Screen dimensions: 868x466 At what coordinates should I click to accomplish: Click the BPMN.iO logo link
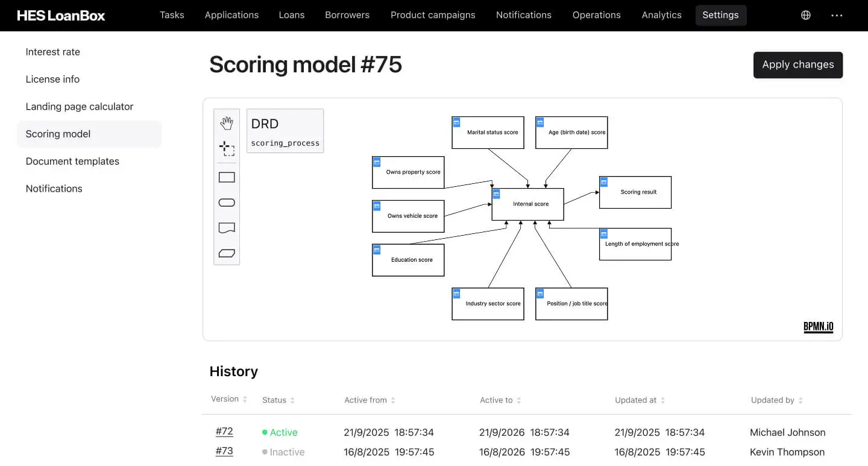point(819,327)
